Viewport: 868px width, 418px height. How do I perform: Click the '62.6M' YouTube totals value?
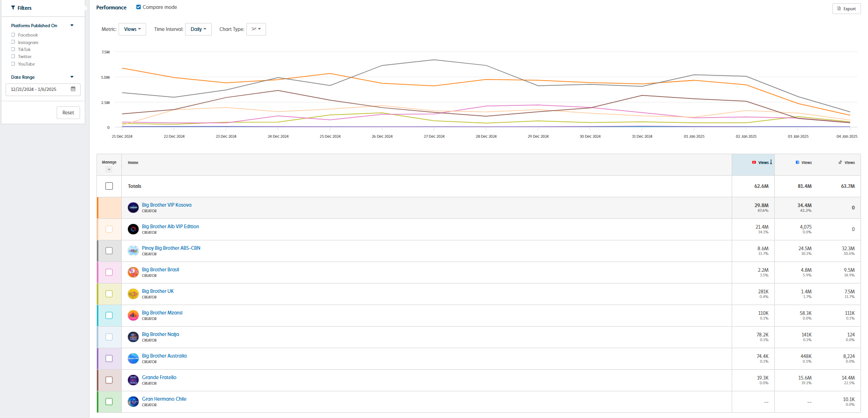point(761,186)
